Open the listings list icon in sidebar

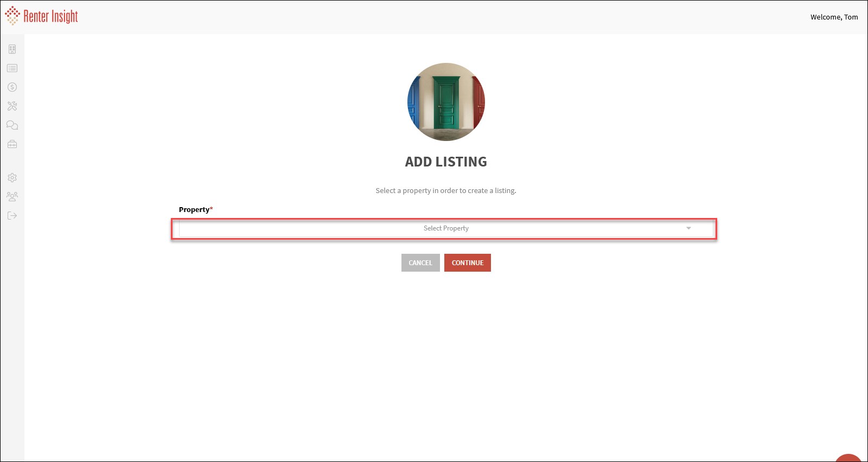pos(12,68)
